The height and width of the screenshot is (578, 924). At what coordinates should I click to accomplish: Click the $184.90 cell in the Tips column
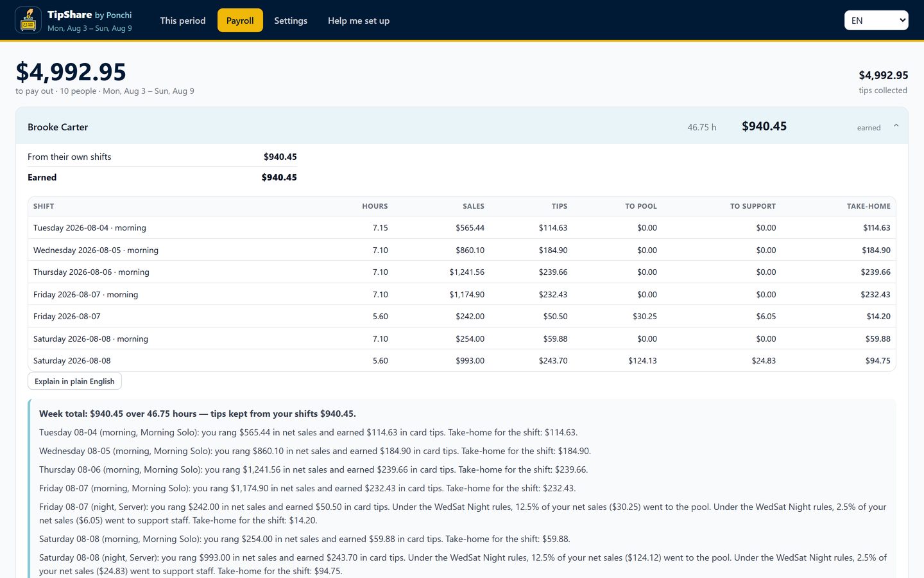point(553,250)
